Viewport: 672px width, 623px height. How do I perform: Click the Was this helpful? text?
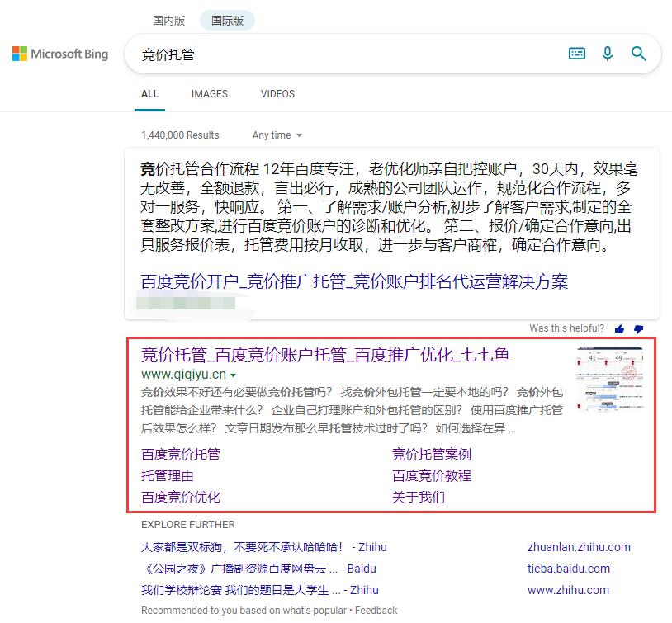pyautogui.click(x=566, y=328)
